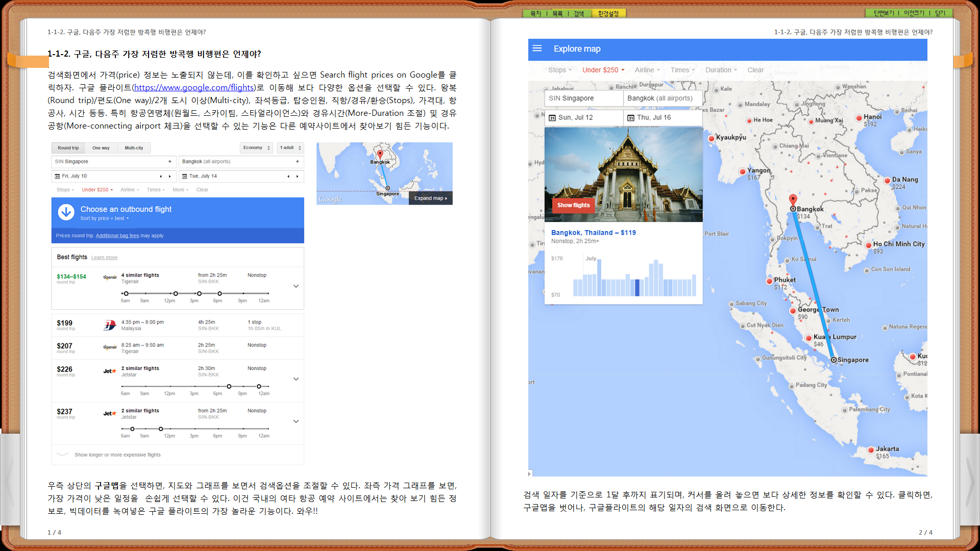Switch to 단면보기 single page view
980x551 pixels.
[884, 13]
